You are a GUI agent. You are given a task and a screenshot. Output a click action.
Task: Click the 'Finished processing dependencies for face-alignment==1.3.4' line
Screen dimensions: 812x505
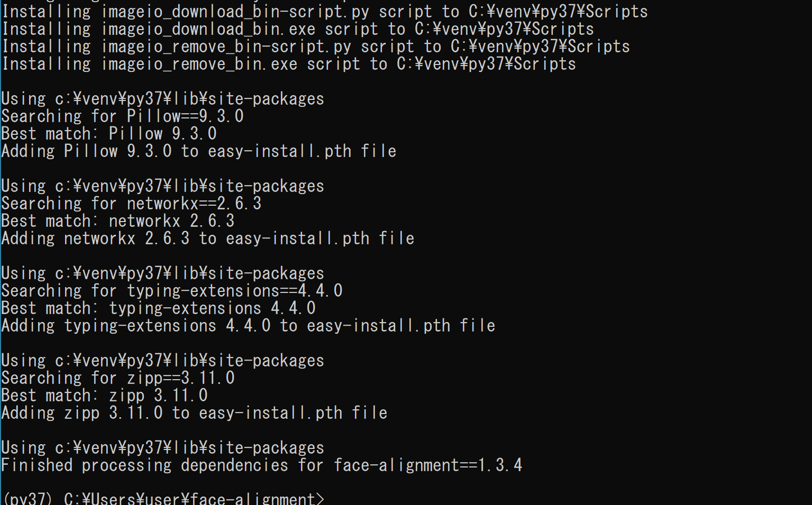[262, 465]
